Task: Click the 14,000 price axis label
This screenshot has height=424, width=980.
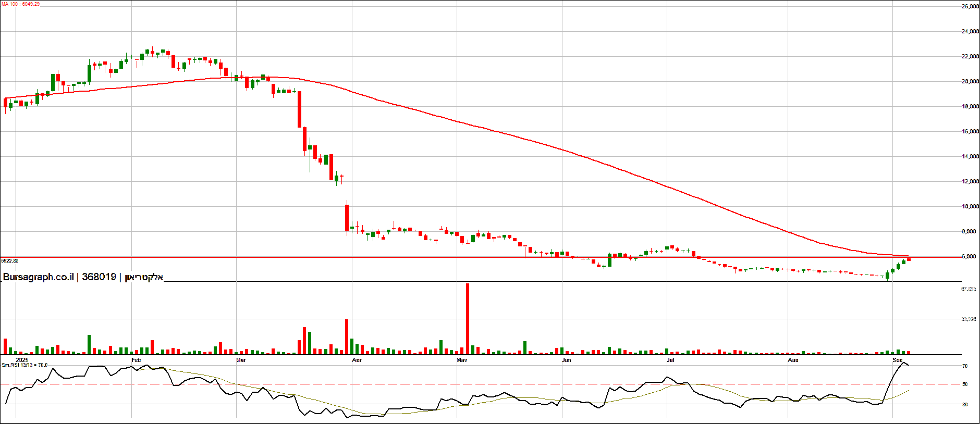Action: pos(970,156)
